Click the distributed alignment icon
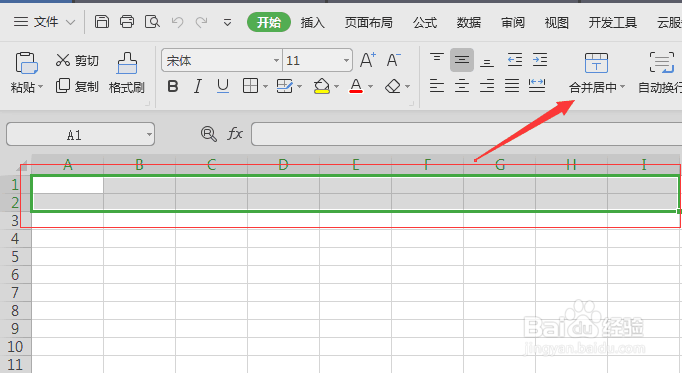Image resolution: width=682 pixels, height=373 pixels. click(x=537, y=86)
